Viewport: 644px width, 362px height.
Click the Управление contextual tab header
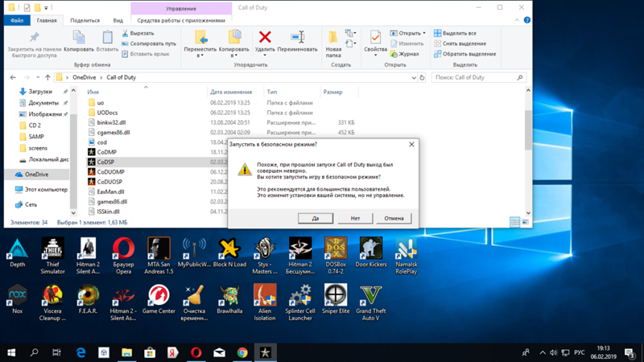click(181, 8)
